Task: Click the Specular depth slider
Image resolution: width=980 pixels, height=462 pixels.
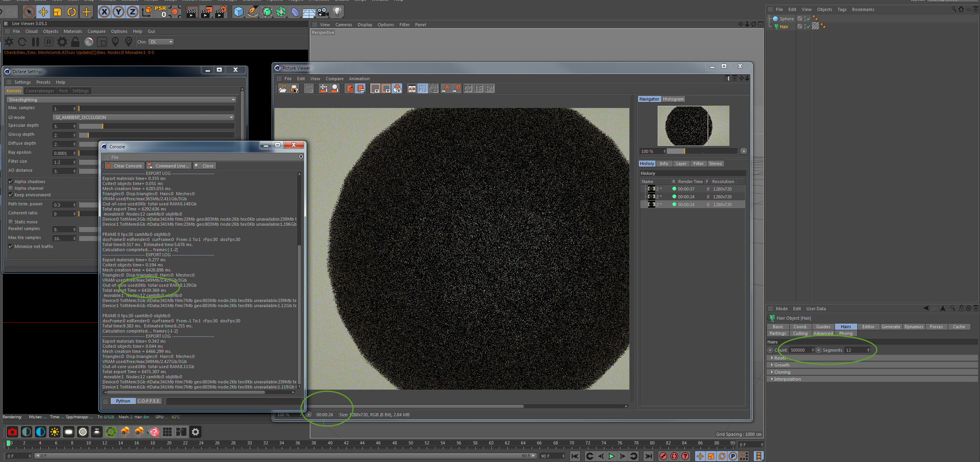Action: point(156,126)
